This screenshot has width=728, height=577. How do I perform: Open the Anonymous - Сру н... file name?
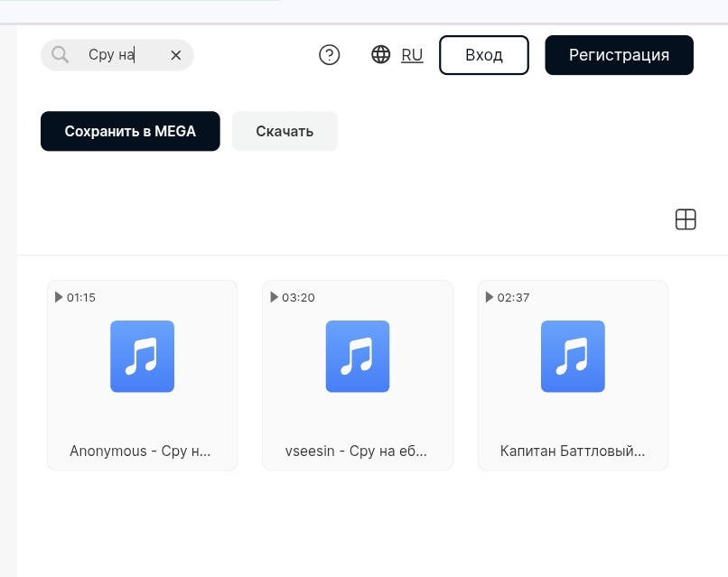coord(140,451)
